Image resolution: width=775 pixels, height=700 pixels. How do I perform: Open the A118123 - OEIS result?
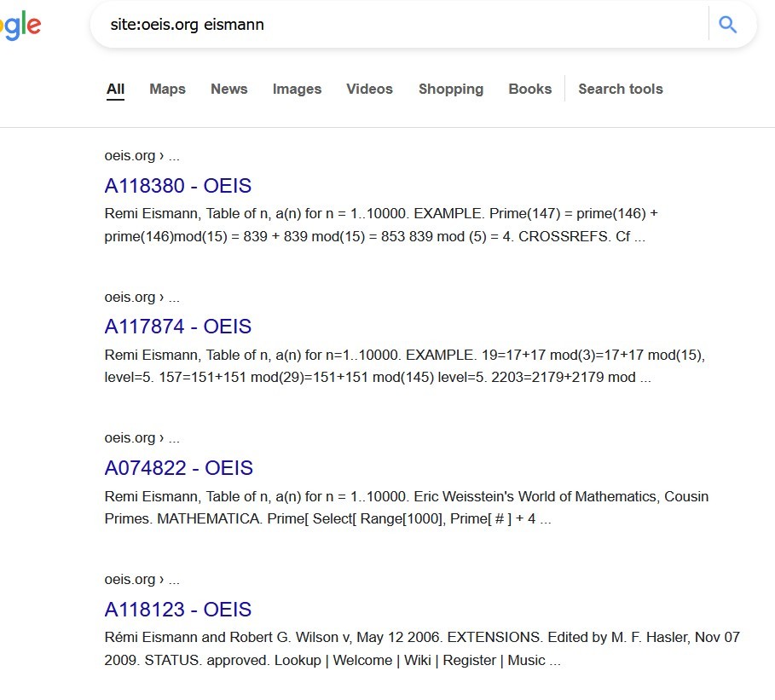pyautogui.click(x=178, y=610)
